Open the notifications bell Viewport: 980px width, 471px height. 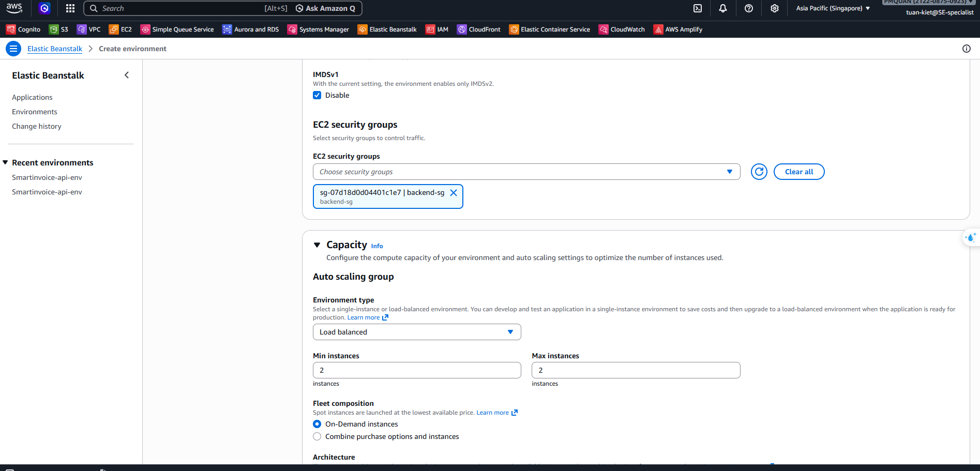click(722, 8)
